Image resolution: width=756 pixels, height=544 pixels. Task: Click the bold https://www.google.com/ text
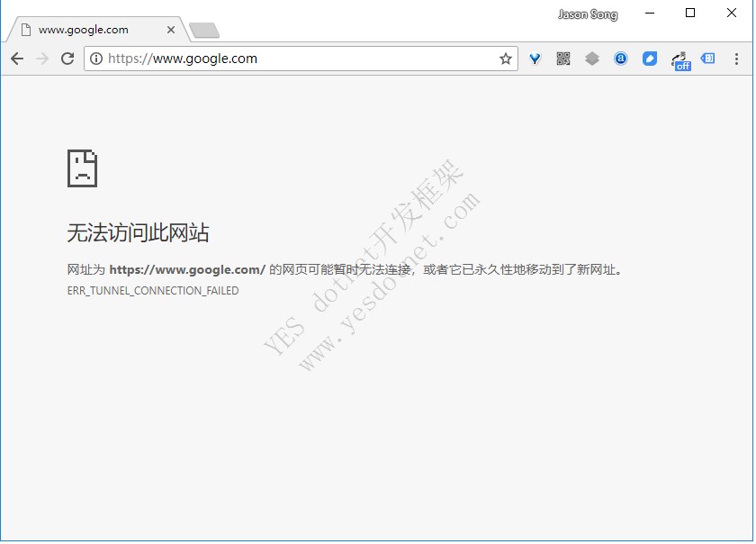tap(187, 269)
